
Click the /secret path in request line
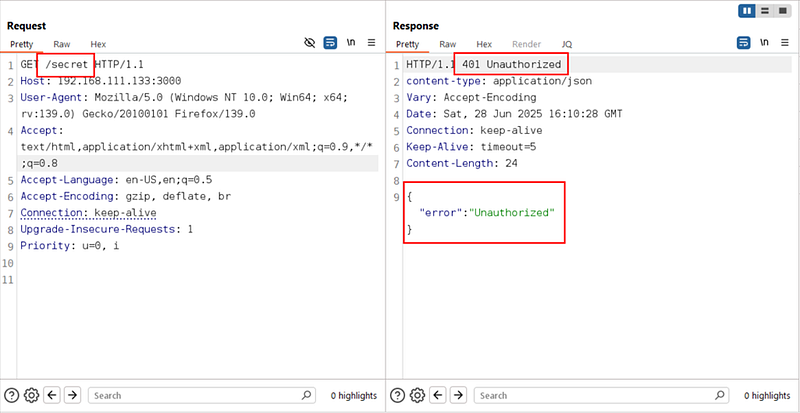click(66, 65)
